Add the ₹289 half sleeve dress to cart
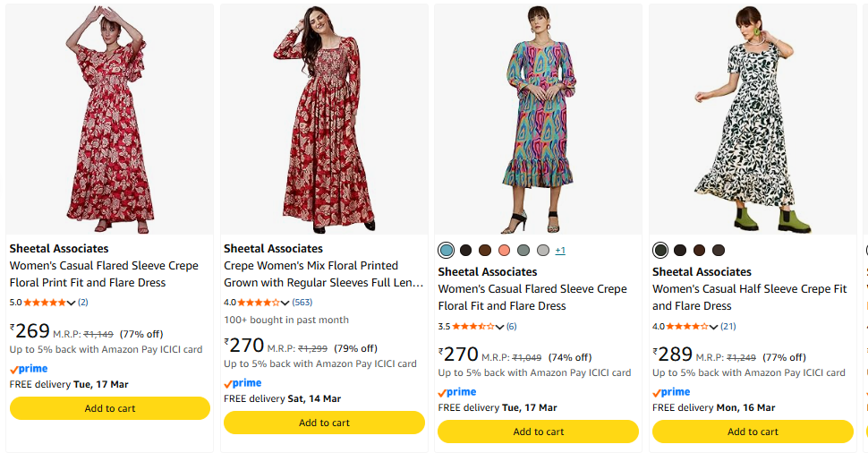This screenshot has width=868, height=453. pos(753,432)
